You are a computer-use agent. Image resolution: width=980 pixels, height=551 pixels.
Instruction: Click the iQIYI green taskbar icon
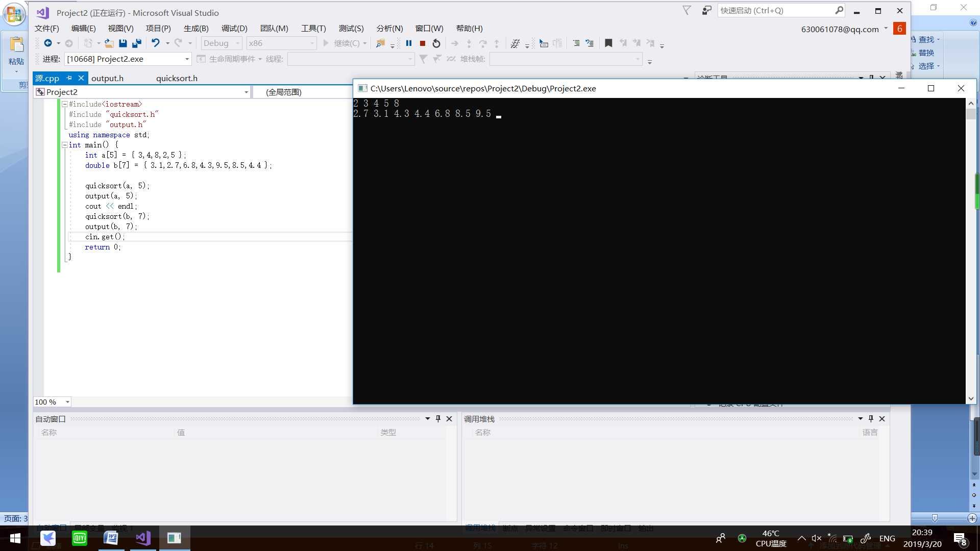coord(79,538)
